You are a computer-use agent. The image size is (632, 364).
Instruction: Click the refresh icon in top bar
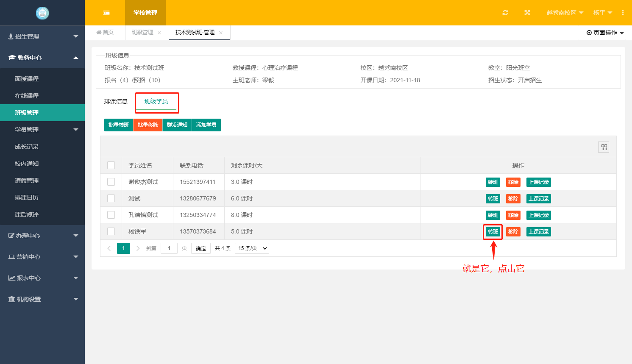point(505,13)
